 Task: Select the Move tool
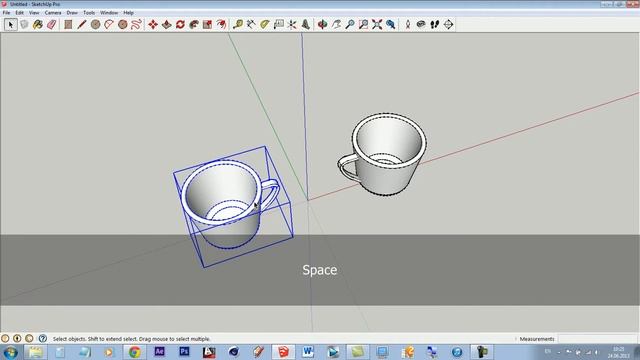tap(153, 24)
